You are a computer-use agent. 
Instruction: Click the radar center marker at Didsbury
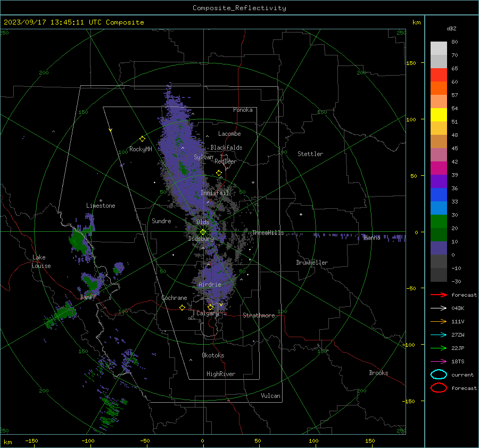(x=203, y=232)
